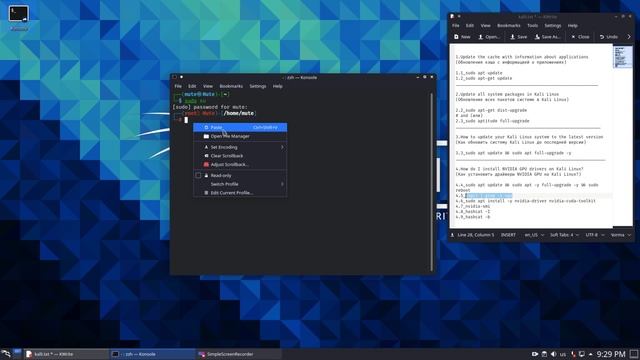
Task: Click the line '4.7_nvidia-smi' in KWrite
Action: pyautogui.click(x=473, y=206)
